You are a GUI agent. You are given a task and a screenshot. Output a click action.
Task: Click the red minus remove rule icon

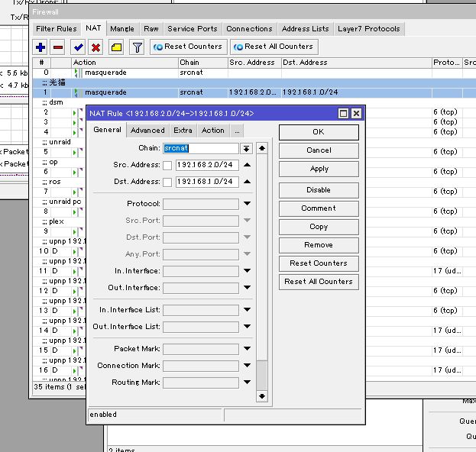click(x=58, y=47)
